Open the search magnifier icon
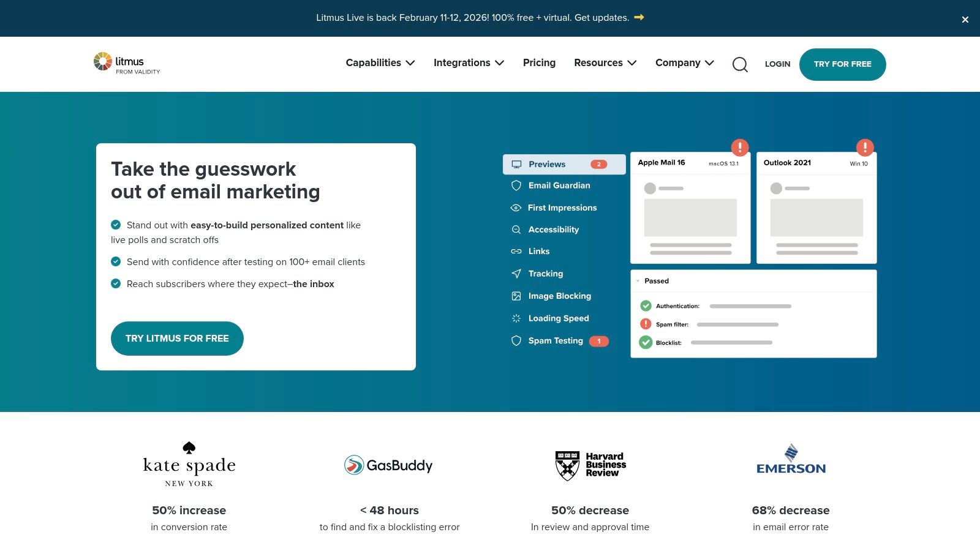Viewport: 980px width, 551px height. coord(740,64)
